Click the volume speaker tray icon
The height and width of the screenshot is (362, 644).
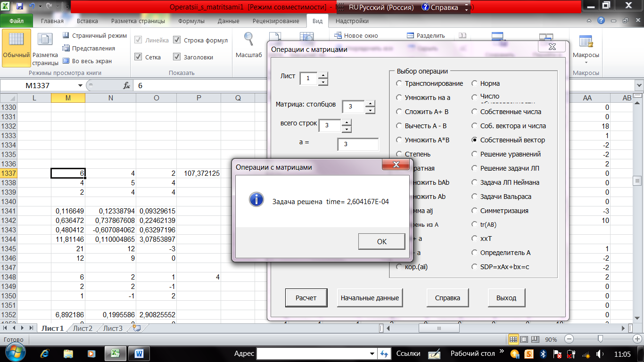[x=600, y=354]
